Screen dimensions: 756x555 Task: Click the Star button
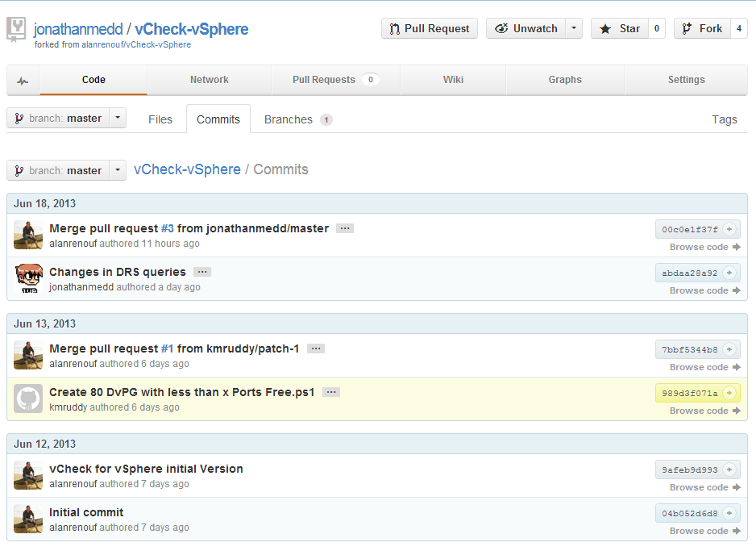620,28
